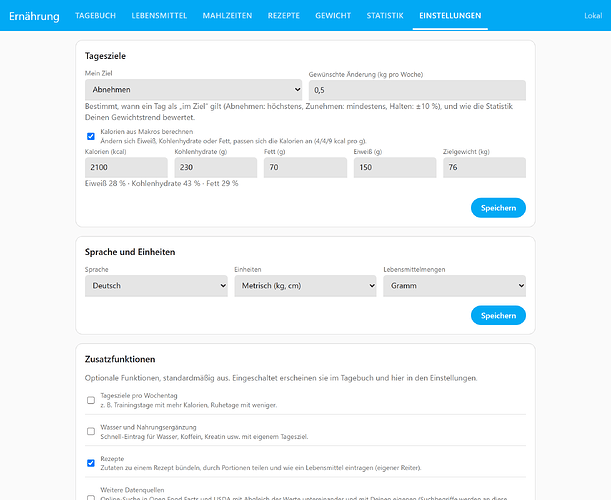Open the Mein Ziel dropdown
The height and width of the screenshot is (500, 611).
click(x=193, y=90)
